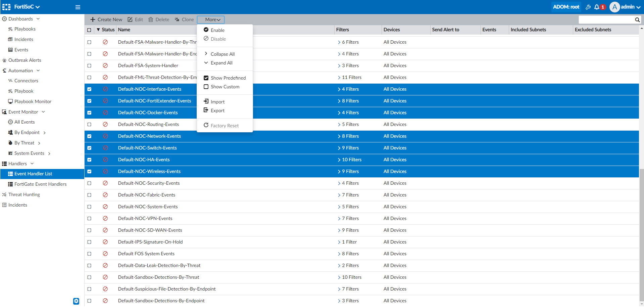
Task: Open the notification bell icon
Action: tap(597, 7)
